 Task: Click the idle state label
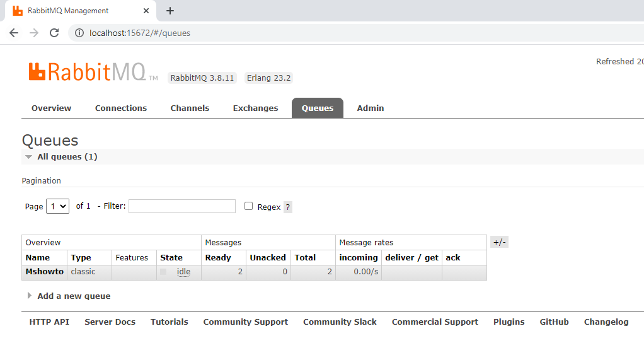[x=183, y=272]
